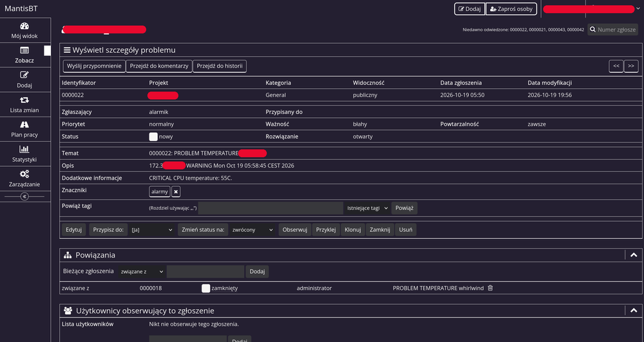The width and height of the screenshot is (644, 342).
Task: Click the related issue number input field
Action: 205,272
